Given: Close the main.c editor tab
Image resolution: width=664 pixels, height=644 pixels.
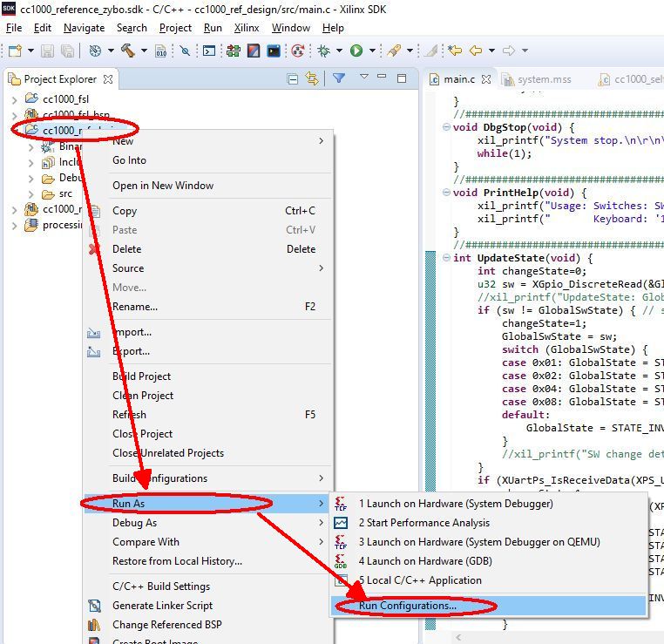Looking at the screenshot, I should pyautogui.click(x=486, y=79).
